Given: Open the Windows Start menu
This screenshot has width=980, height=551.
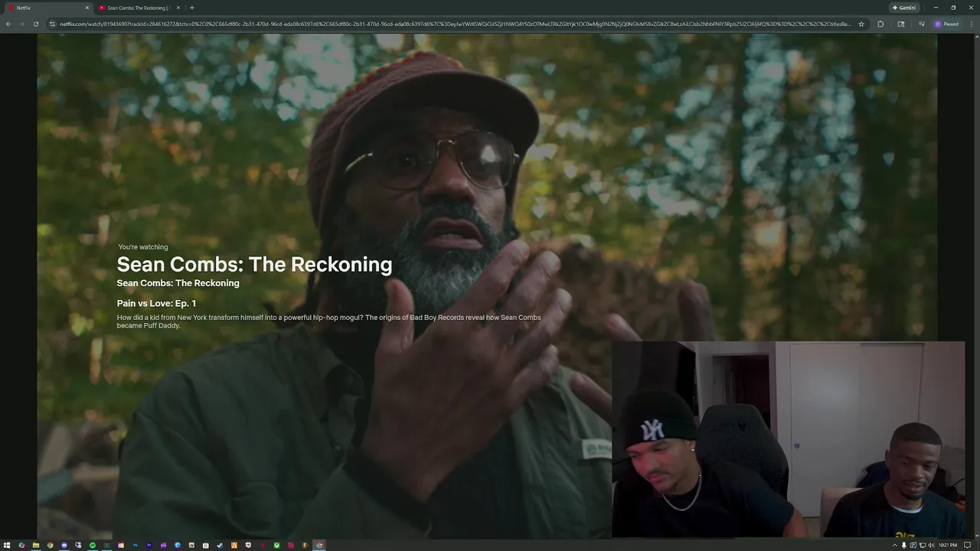Looking at the screenshot, I should coord(7,545).
